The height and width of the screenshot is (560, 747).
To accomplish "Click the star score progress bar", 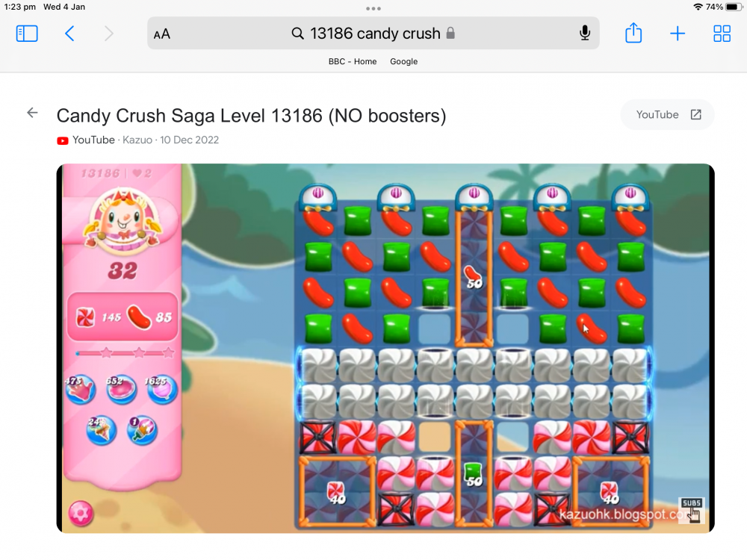I will [x=124, y=353].
